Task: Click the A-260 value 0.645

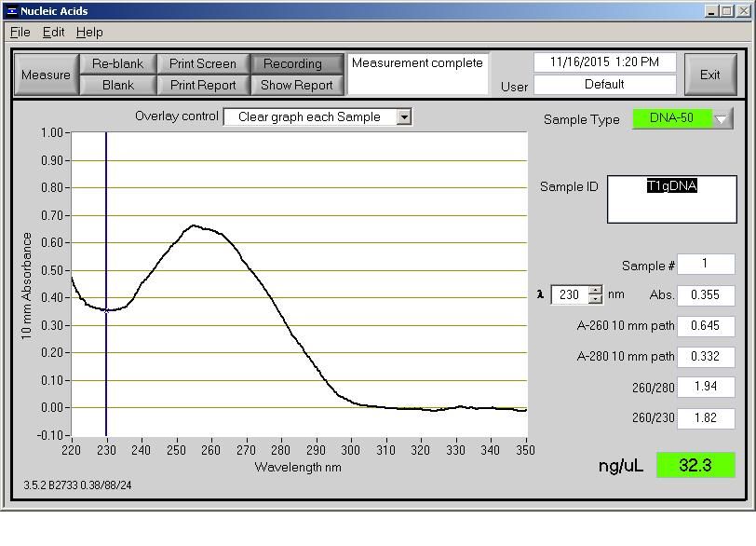Action: (x=706, y=326)
